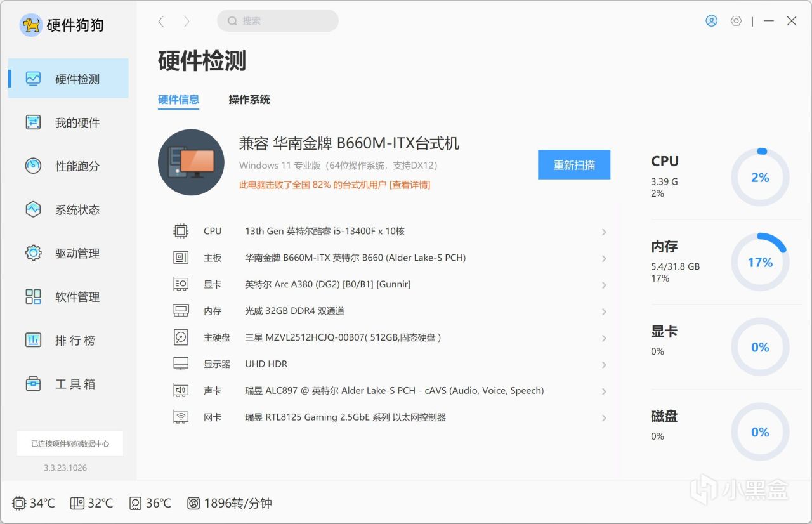Click the 1896转/分钟 fan speed text
The height and width of the screenshot is (524, 812).
tap(238, 504)
